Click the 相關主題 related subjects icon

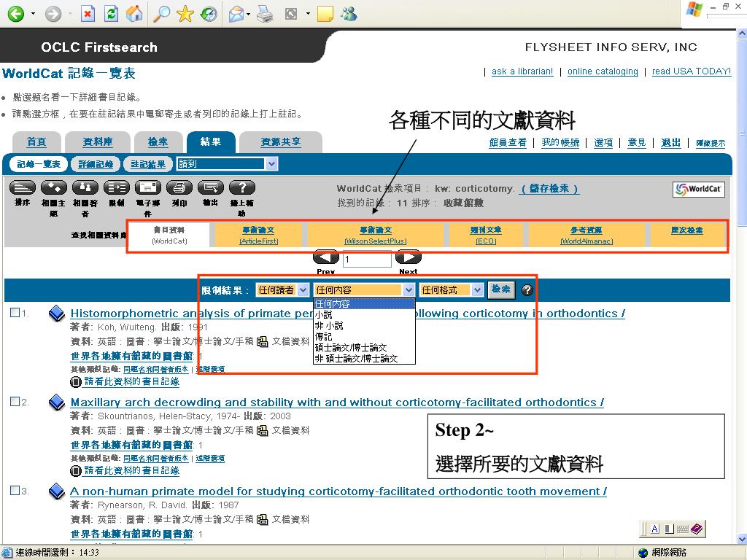click(x=54, y=187)
